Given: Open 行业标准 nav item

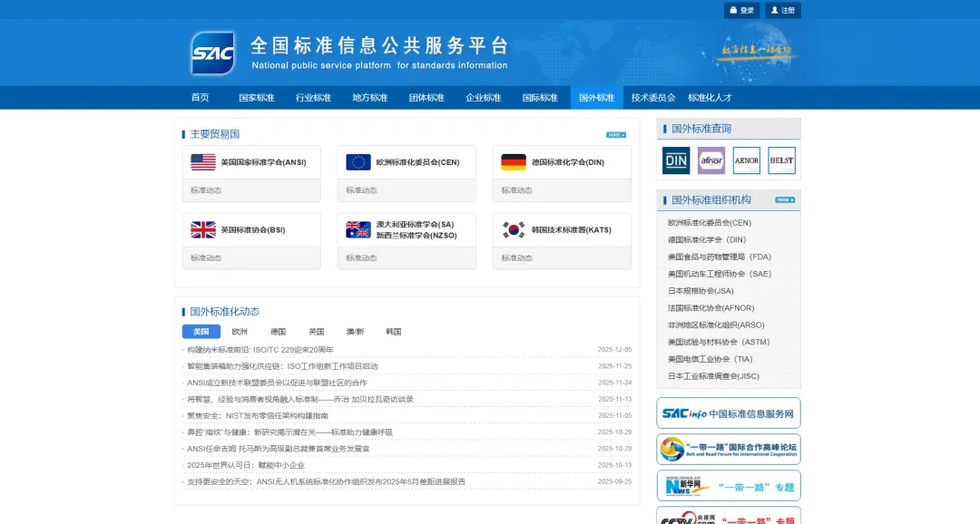Looking at the screenshot, I should [x=313, y=97].
